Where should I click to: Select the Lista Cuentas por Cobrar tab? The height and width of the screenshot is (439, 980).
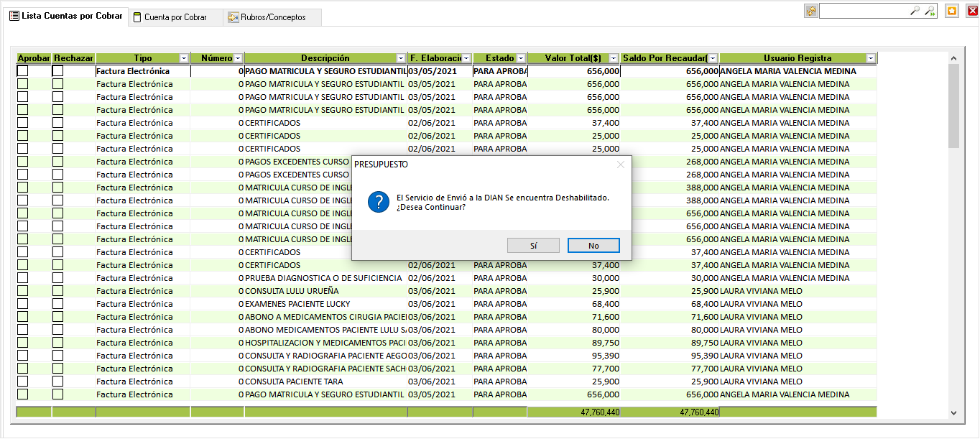66,16
